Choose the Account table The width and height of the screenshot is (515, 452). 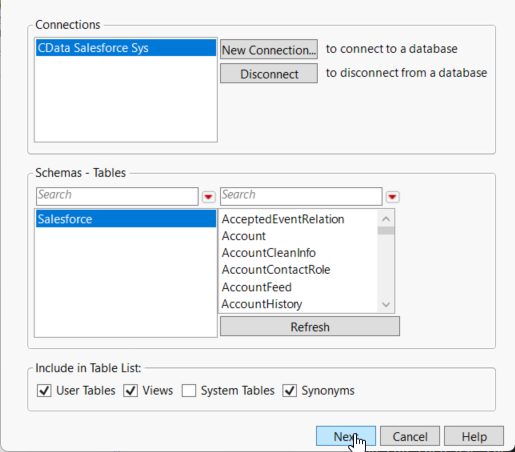point(244,236)
